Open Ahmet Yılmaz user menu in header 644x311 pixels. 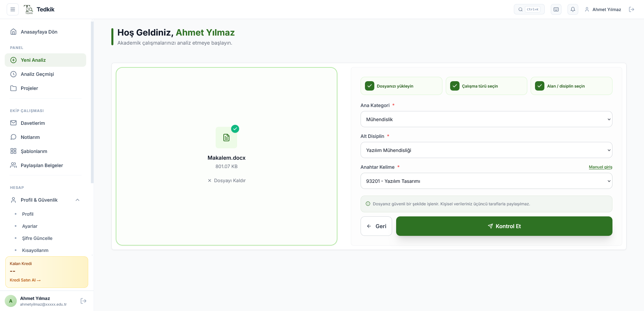click(x=603, y=9)
